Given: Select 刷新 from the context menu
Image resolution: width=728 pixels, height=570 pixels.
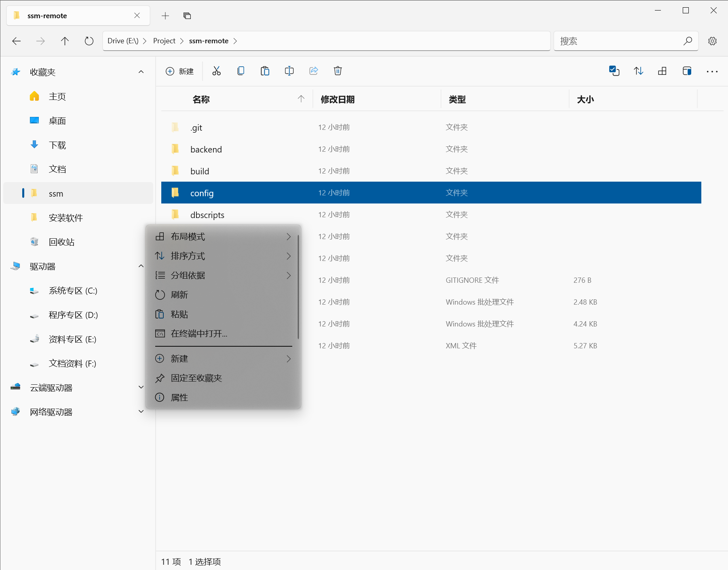Looking at the screenshot, I should tap(179, 295).
